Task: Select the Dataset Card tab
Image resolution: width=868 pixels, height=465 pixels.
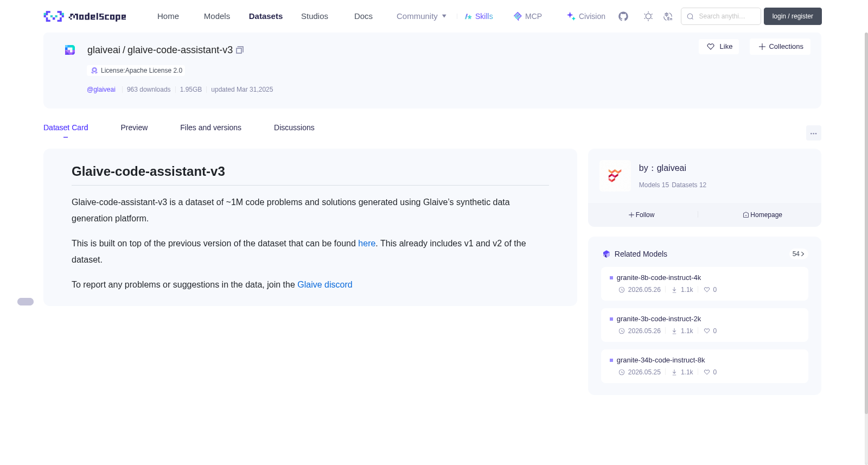Action: pos(66,128)
